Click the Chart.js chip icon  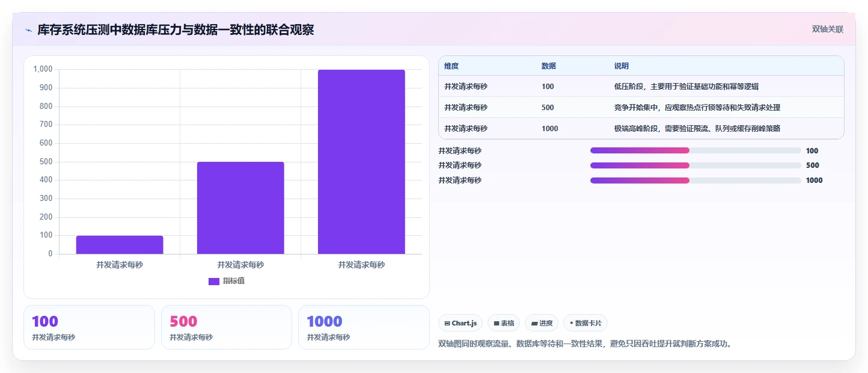tap(447, 323)
